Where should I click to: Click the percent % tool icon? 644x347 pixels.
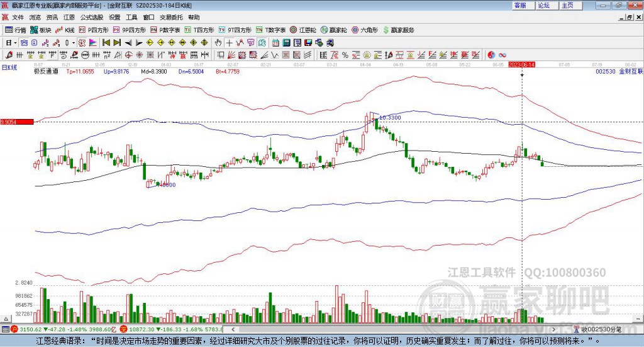click(x=345, y=55)
